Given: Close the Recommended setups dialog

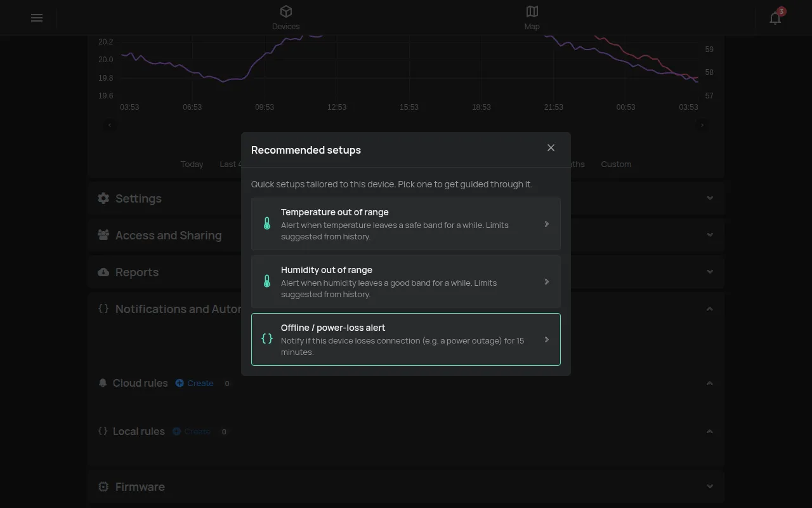Looking at the screenshot, I should coord(551,148).
